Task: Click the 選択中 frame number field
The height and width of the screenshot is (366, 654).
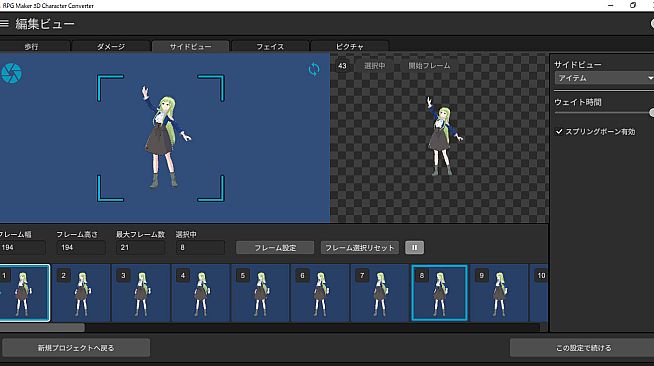Action: tap(200, 248)
